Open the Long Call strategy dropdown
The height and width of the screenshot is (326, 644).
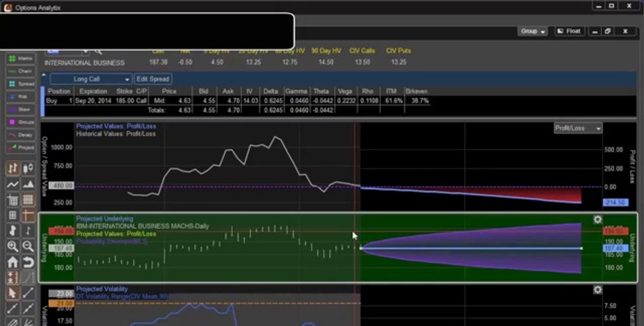(x=91, y=79)
